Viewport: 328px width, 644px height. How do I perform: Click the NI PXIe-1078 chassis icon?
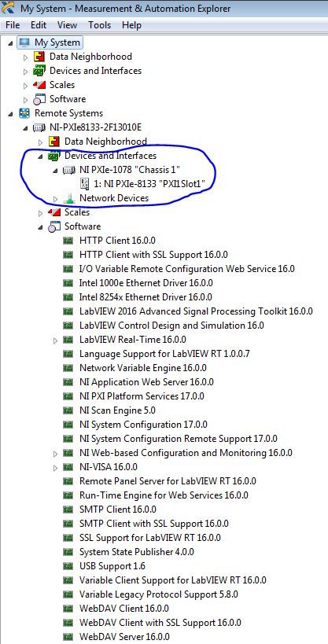(x=68, y=170)
